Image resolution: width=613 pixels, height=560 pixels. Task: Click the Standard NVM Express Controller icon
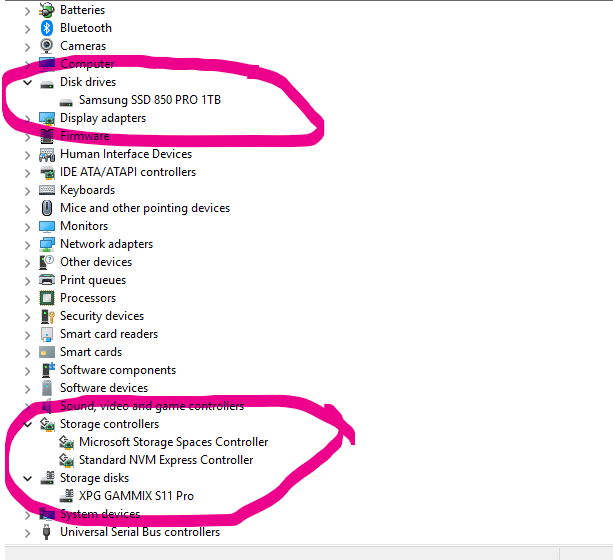66,460
